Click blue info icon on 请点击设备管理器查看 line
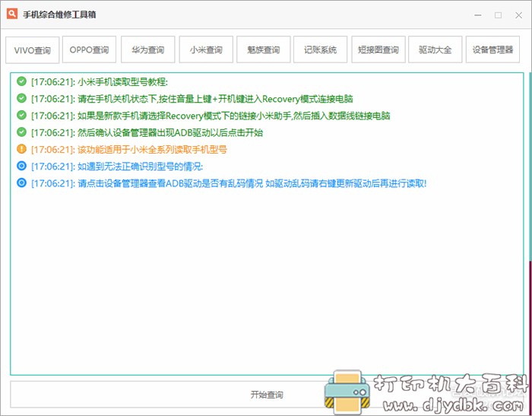532x416 pixels. click(22, 183)
